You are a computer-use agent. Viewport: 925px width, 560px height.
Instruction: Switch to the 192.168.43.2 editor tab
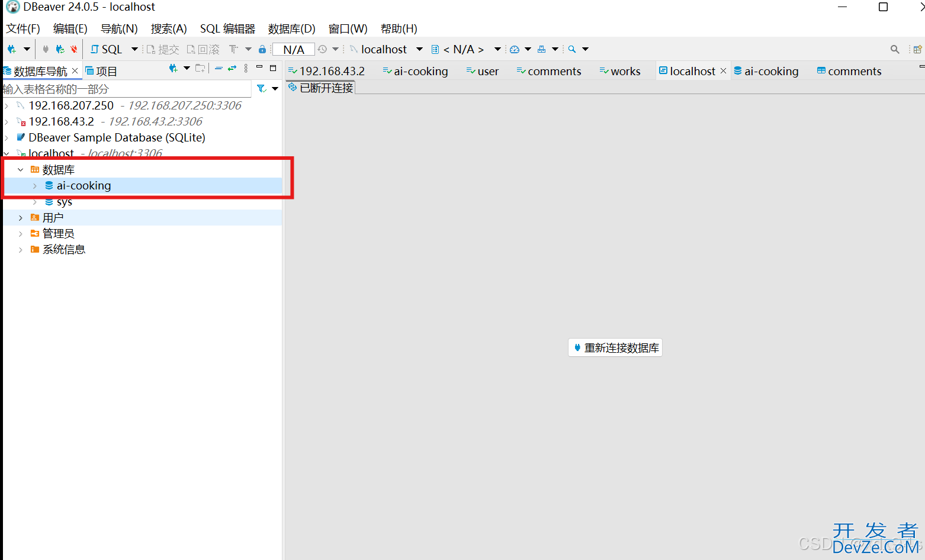pyautogui.click(x=326, y=71)
